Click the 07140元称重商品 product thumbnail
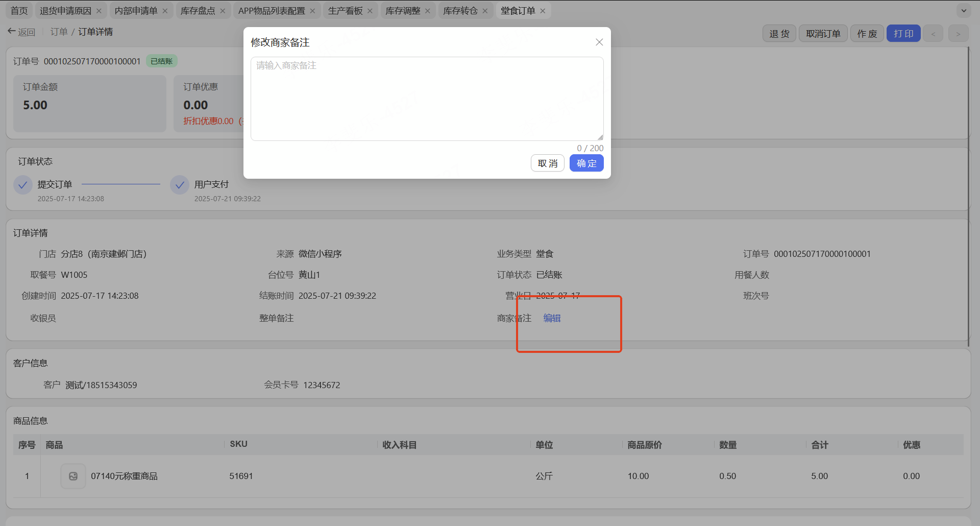 point(73,476)
